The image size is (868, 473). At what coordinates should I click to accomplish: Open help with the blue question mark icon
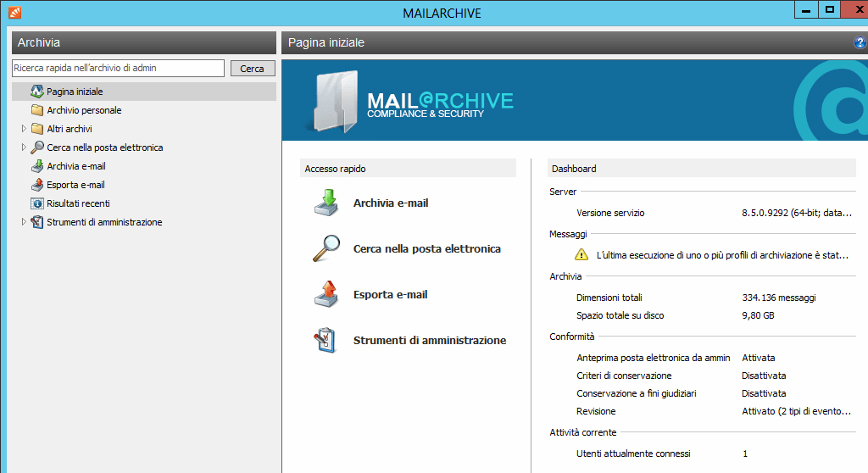tap(860, 42)
